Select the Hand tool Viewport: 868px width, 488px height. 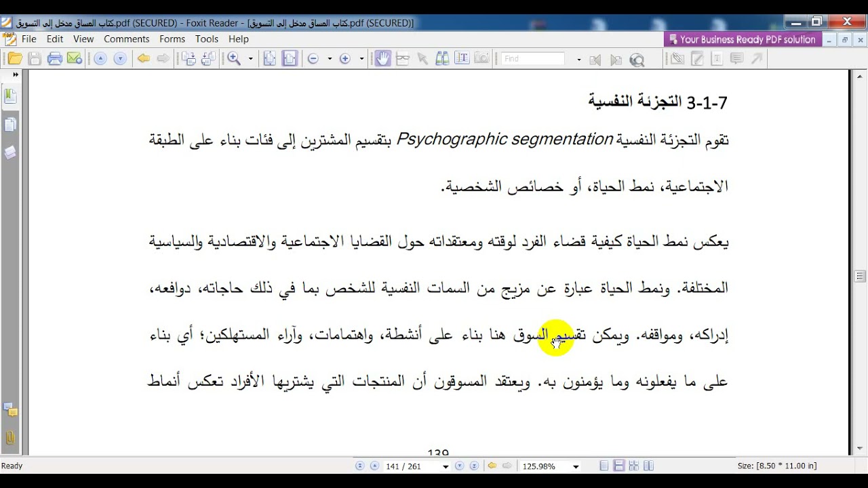coord(383,59)
